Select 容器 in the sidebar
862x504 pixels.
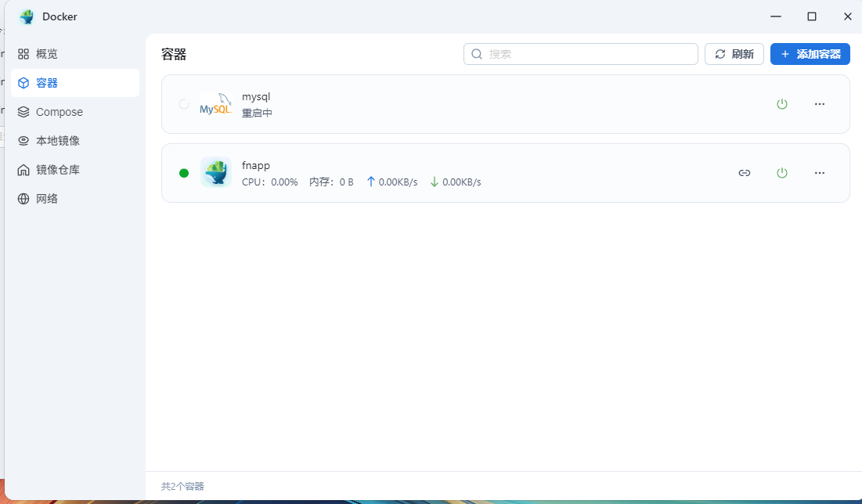(74, 83)
